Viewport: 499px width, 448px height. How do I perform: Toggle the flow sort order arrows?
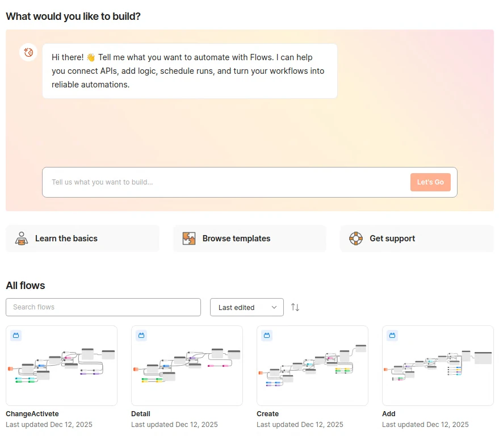click(295, 307)
